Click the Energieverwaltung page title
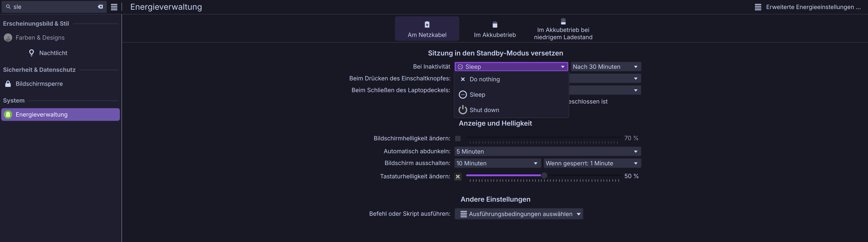 pyautogui.click(x=166, y=7)
